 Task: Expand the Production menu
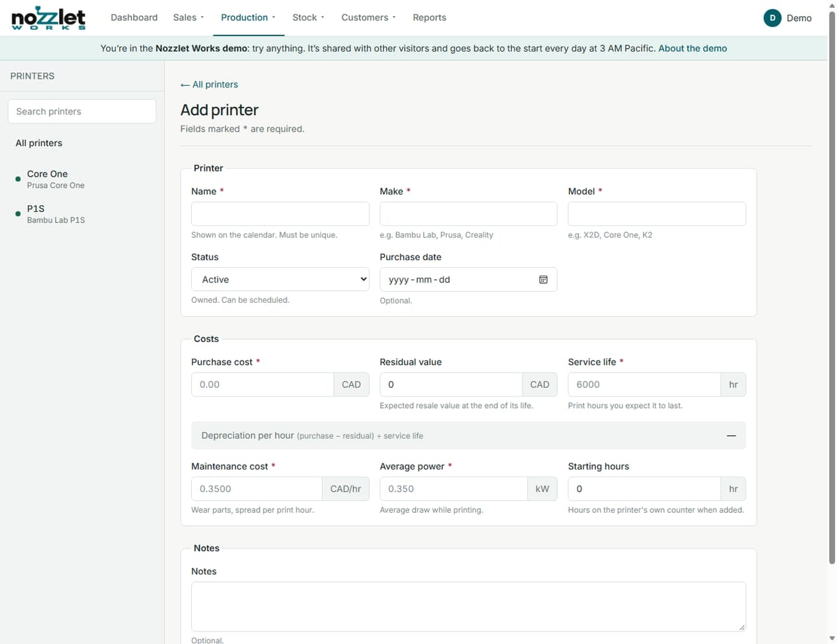pyautogui.click(x=248, y=17)
